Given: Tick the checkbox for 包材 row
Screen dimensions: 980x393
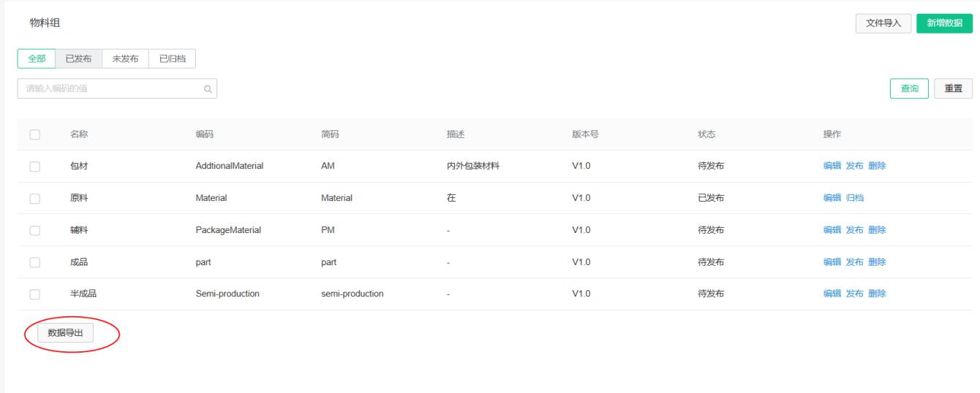Looking at the screenshot, I should (x=34, y=167).
